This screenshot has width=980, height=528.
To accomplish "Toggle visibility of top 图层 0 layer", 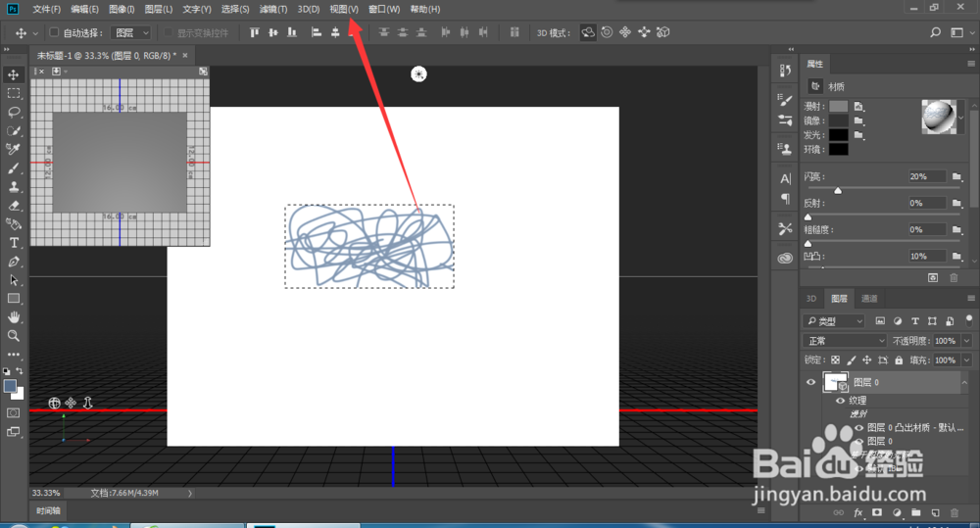I will pos(810,382).
